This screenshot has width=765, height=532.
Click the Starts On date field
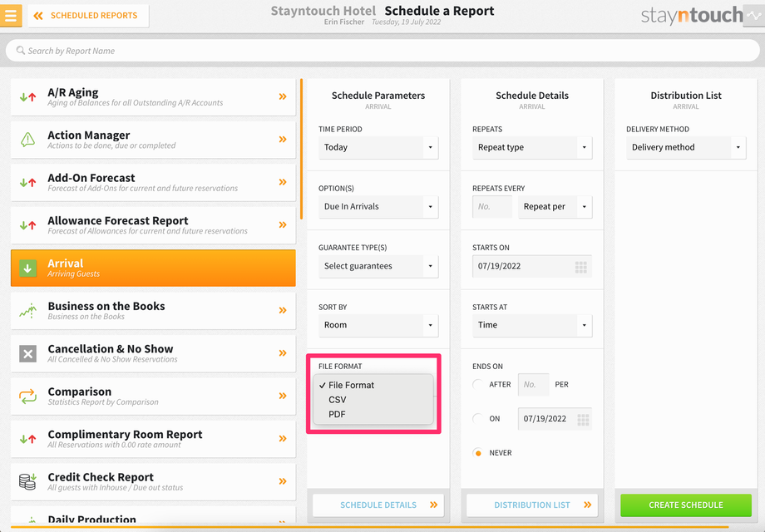pyautogui.click(x=532, y=266)
